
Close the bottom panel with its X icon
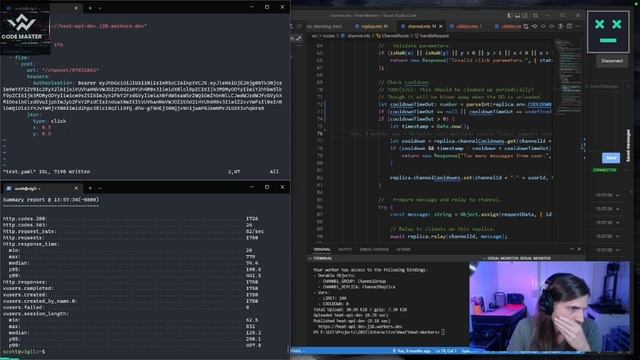coord(579,249)
